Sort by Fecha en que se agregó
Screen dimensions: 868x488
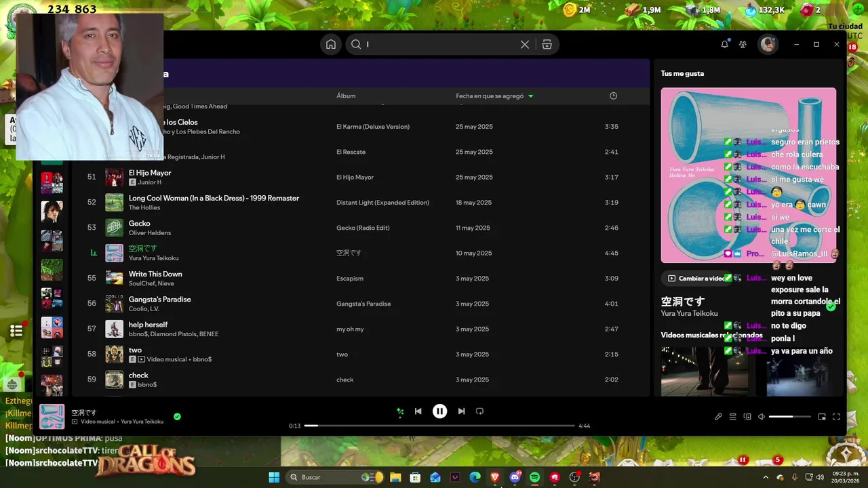[494, 96]
